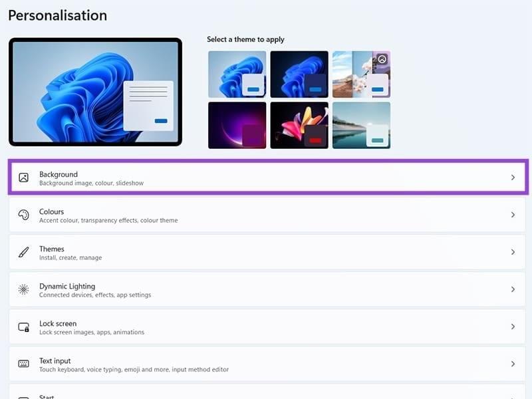Open Themes settings
The width and height of the screenshot is (532, 399).
click(266, 252)
